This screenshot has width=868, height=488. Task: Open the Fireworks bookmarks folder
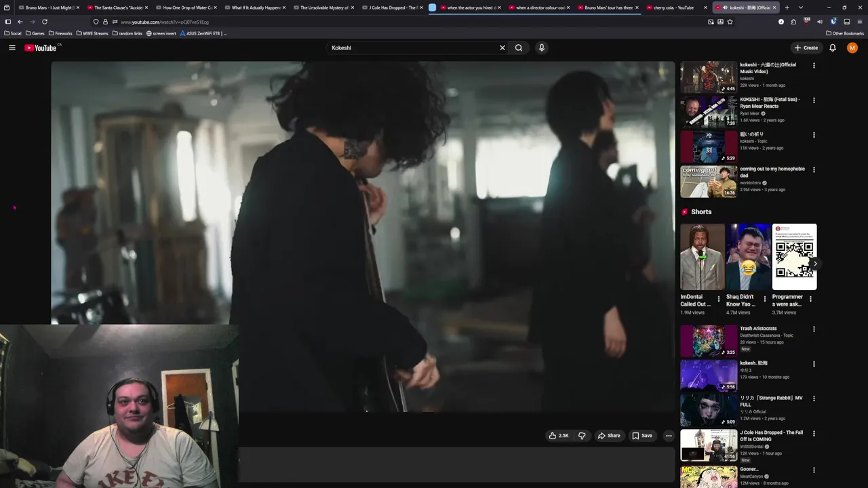[60, 33]
